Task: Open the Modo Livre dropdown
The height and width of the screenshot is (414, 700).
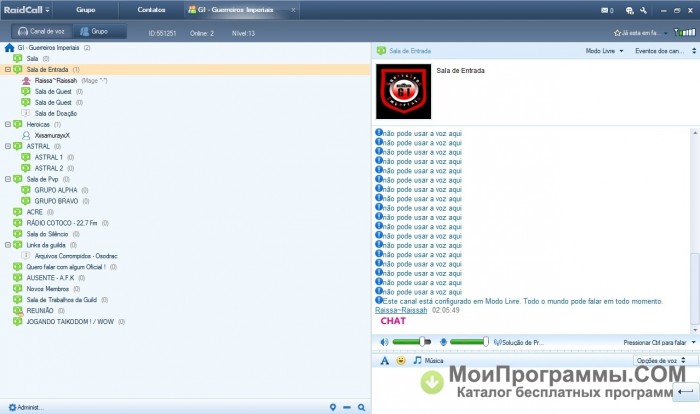Action: coord(604,51)
